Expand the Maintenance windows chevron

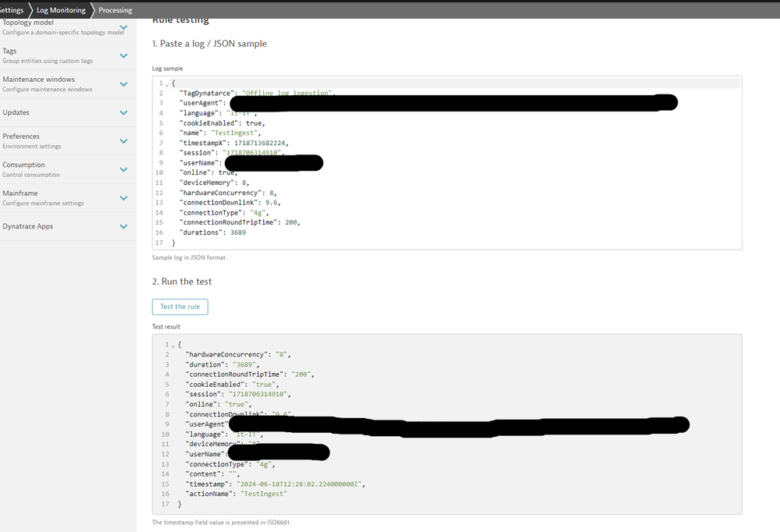click(123, 84)
